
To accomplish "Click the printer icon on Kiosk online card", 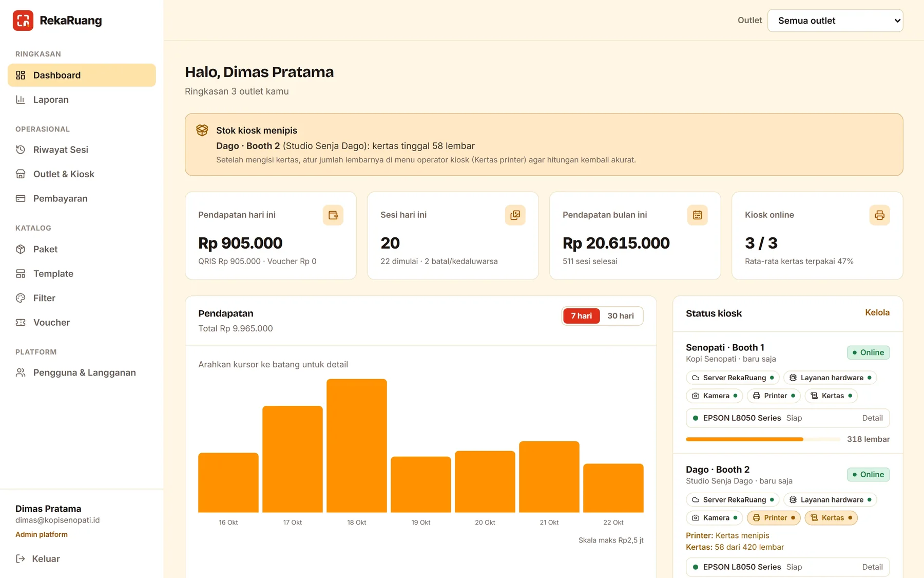I will pyautogui.click(x=879, y=215).
